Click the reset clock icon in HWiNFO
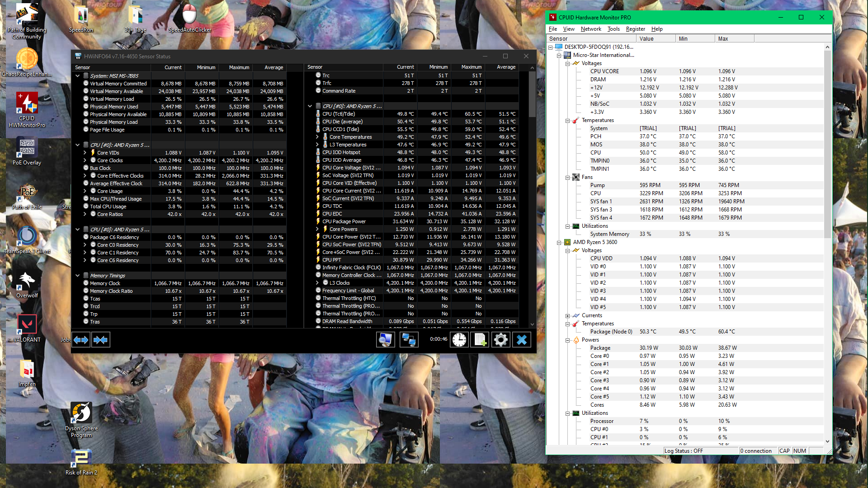The width and height of the screenshot is (868, 488). pyautogui.click(x=459, y=340)
